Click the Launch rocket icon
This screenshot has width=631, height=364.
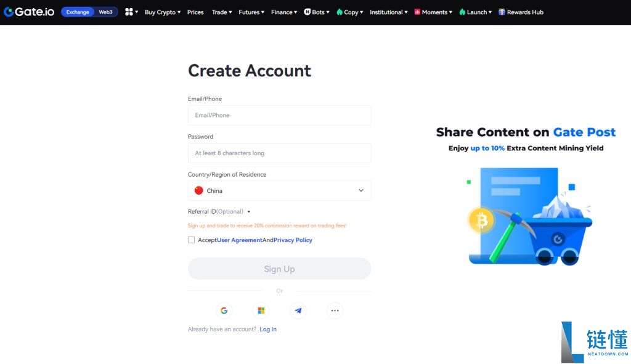pyautogui.click(x=462, y=12)
